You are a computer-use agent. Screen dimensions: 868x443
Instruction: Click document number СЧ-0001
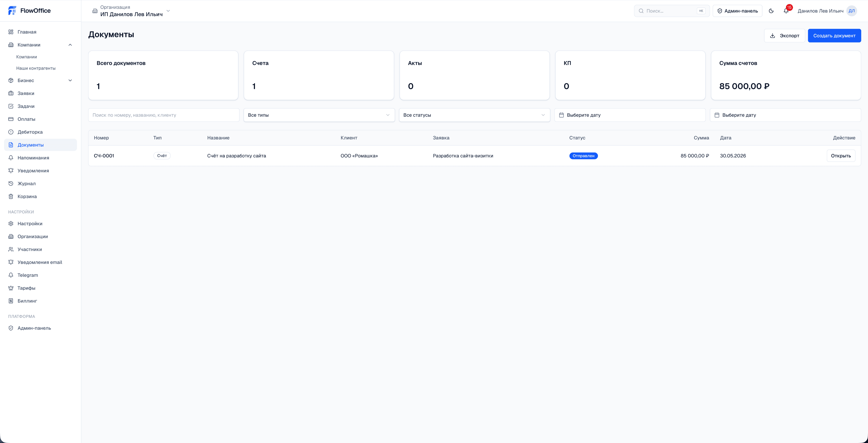(x=104, y=156)
